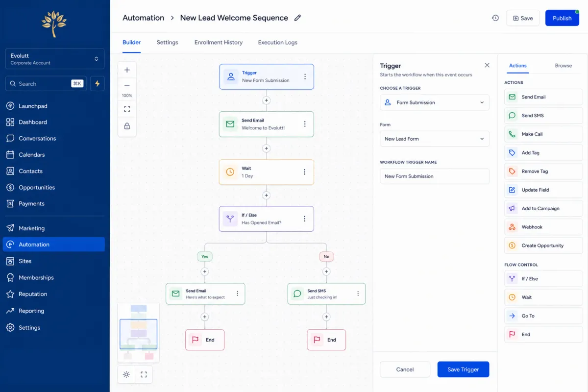
Task: Switch to the Execution Logs tab
Action: 278,43
